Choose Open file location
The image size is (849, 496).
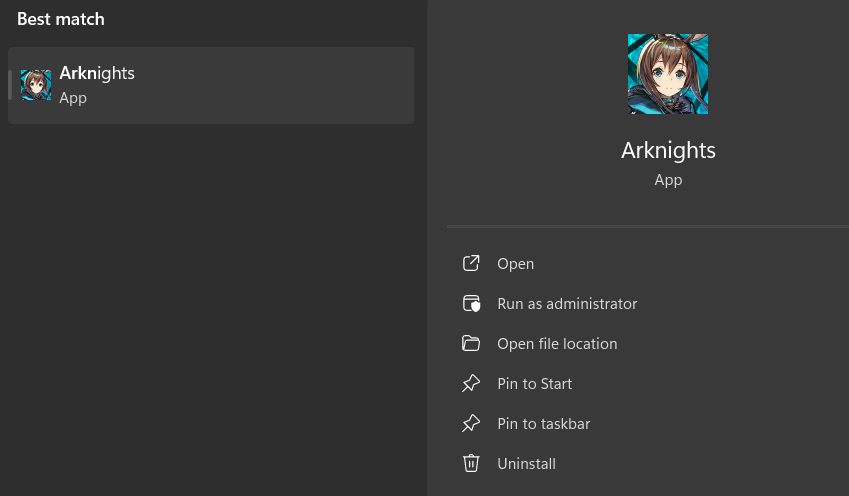[x=557, y=344]
